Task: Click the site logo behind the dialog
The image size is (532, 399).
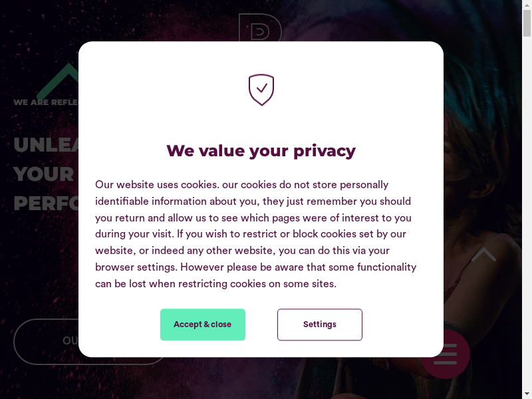Action: pos(260,27)
